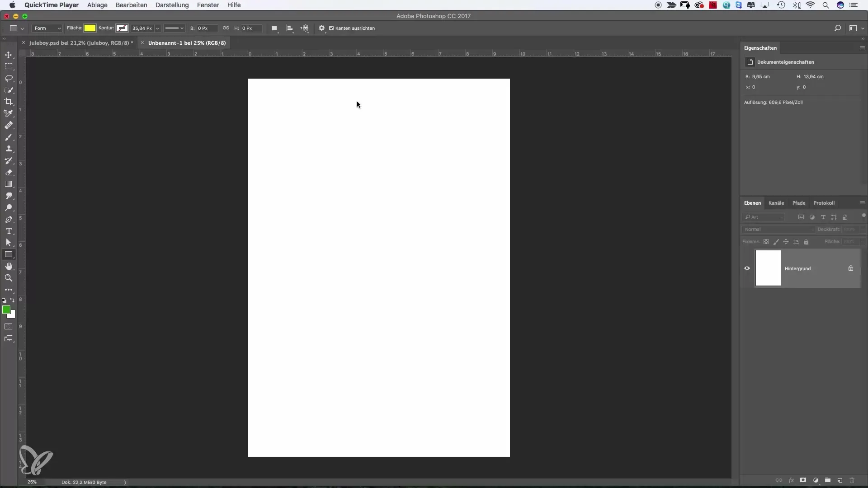Select the Rectangular Marquee tool
The image size is (868, 488).
(9, 66)
